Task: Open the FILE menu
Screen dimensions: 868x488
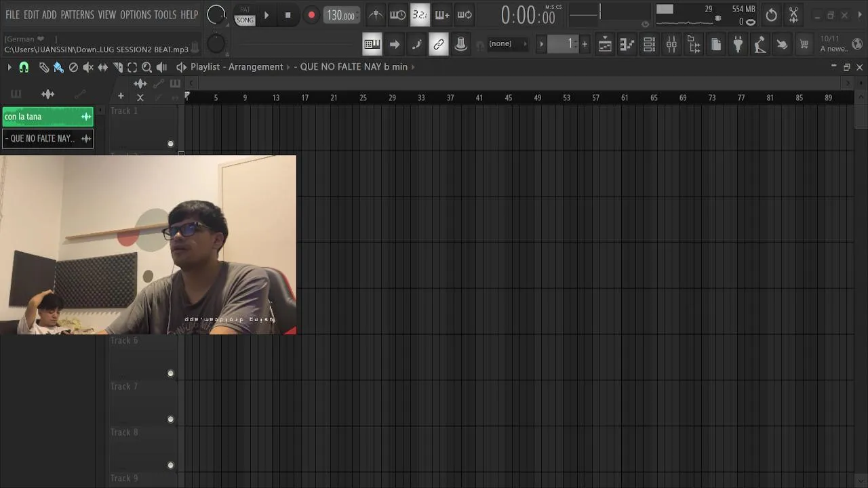Action: point(12,15)
